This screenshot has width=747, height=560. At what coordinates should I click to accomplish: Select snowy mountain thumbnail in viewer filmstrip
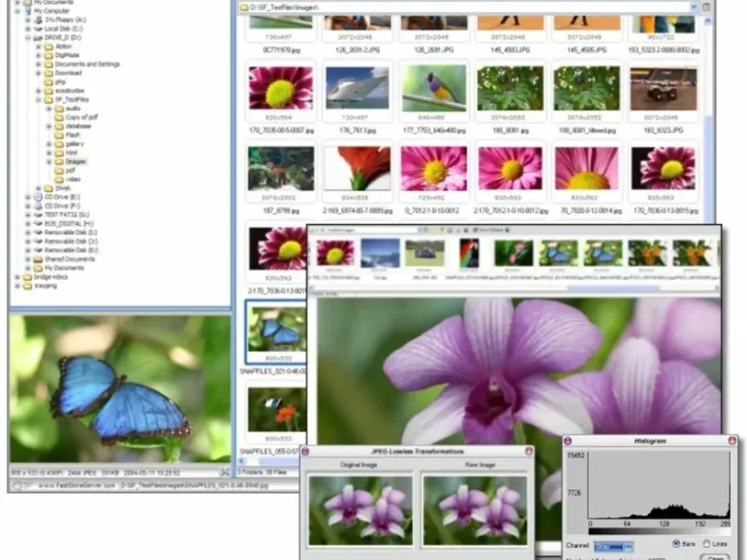(380, 253)
